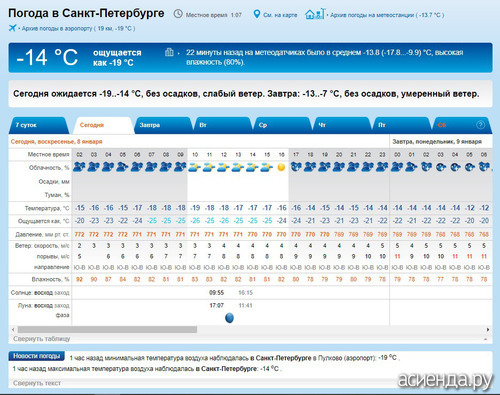Click the scrollbar right arrow
Screen dimensions: 500x395
coord(488,330)
